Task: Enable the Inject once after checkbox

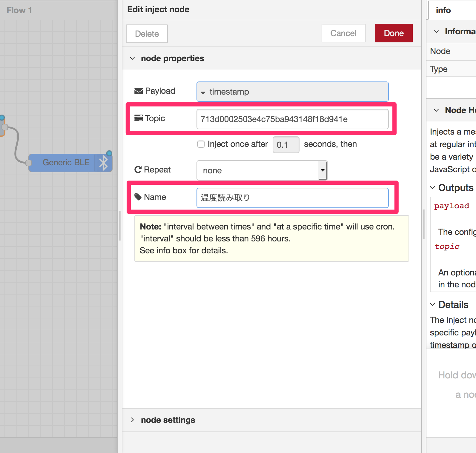Action: (x=201, y=144)
